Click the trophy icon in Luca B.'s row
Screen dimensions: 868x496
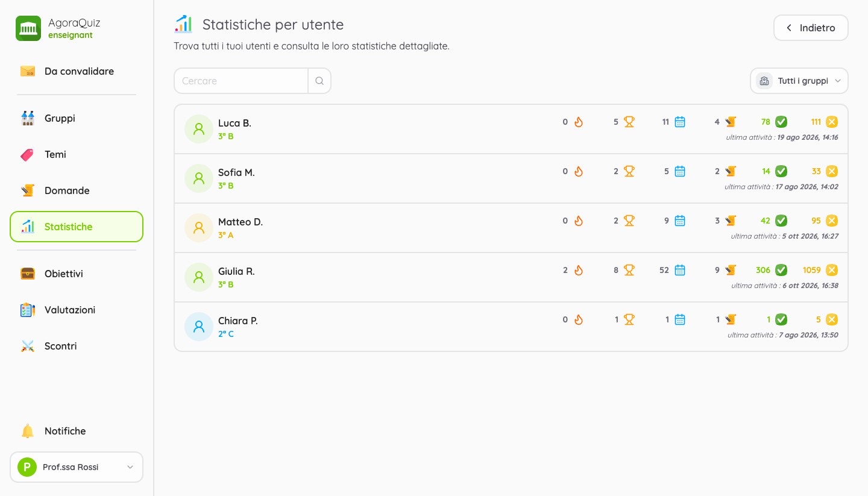click(x=629, y=122)
